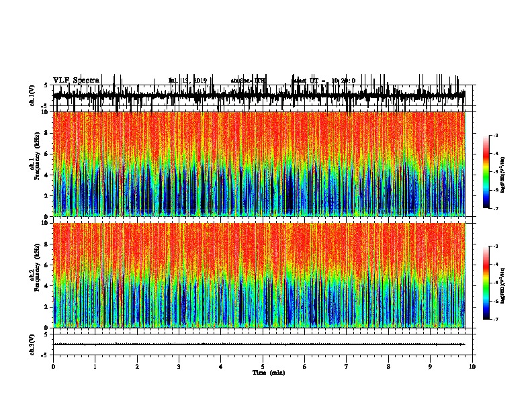Viewport: 532px width, 411px height.
Task: Click time tick label '5' on x-axis
Action: [263, 367]
